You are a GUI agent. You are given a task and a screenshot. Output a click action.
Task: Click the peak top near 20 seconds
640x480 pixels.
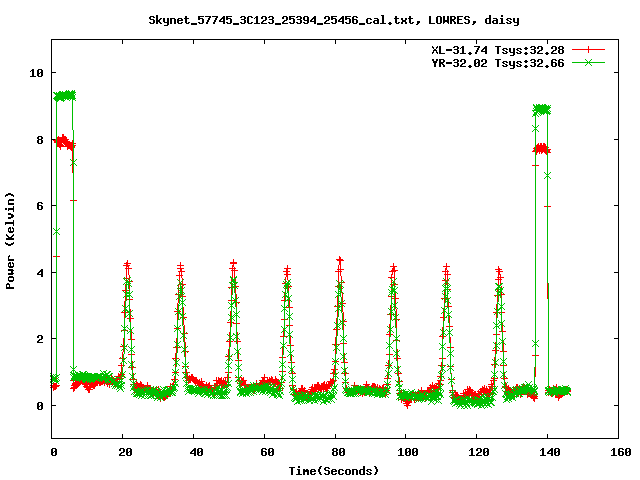click(127, 266)
